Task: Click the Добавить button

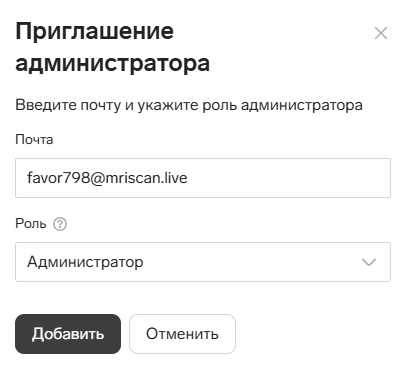Action: pos(68,334)
